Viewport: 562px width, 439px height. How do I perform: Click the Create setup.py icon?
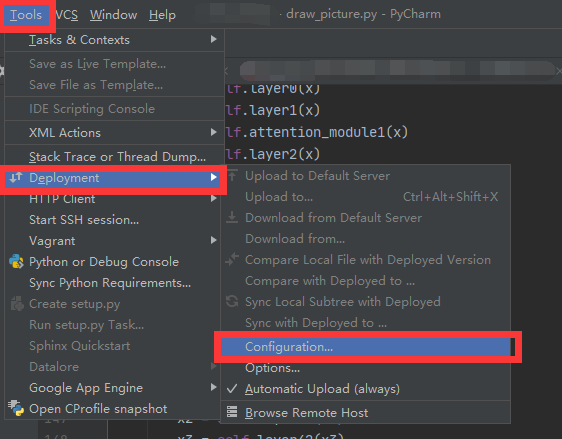(17, 304)
